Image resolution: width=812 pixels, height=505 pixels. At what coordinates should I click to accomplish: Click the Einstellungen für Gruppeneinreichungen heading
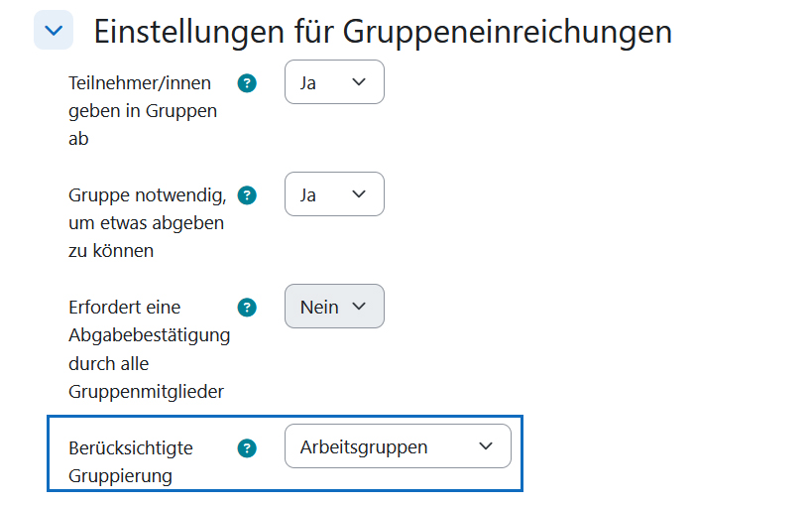[x=383, y=32]
